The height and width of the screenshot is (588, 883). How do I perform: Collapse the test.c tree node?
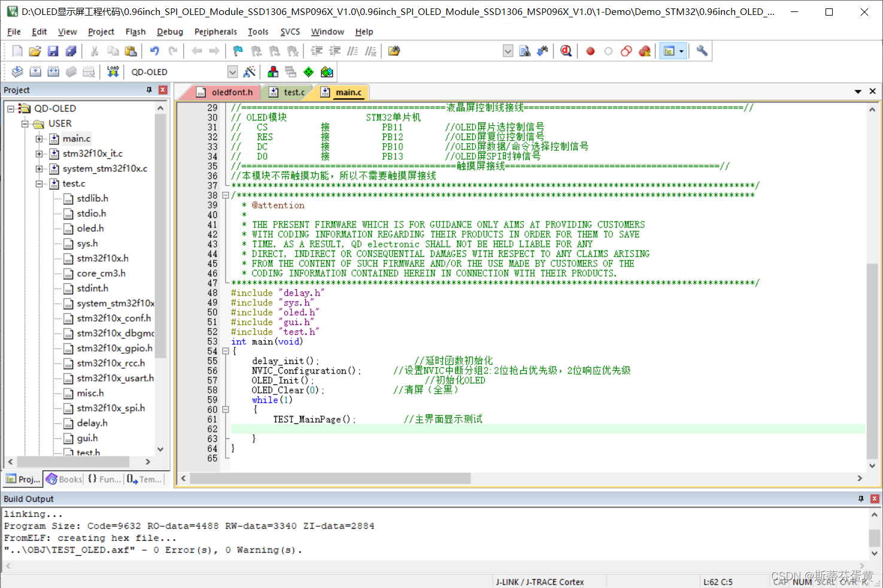click(x=40, y=184)
